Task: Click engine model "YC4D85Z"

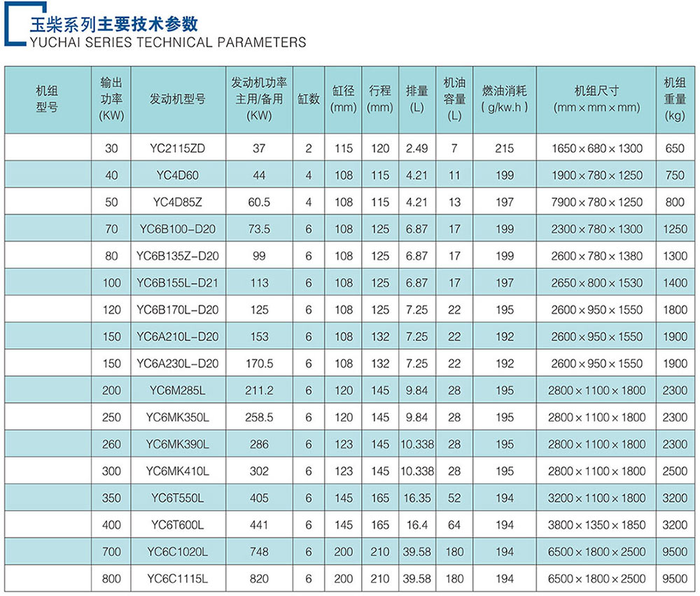Action: pos(178,202)
